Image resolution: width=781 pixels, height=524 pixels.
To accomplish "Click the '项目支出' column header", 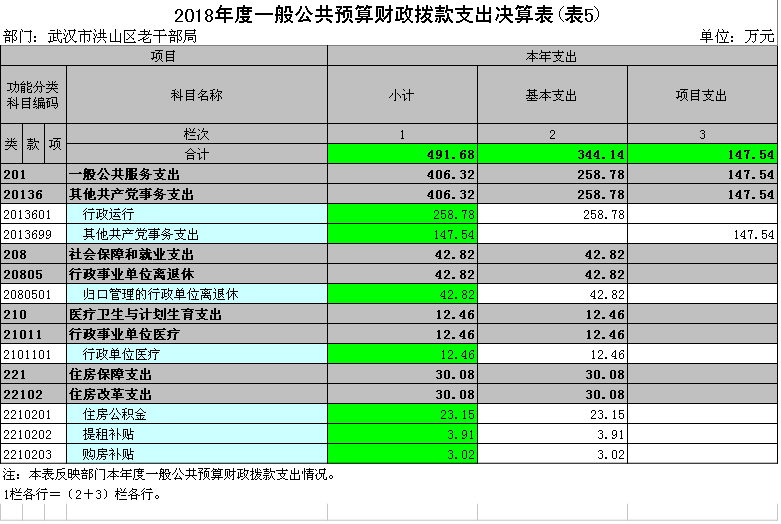I will point(702,95).
